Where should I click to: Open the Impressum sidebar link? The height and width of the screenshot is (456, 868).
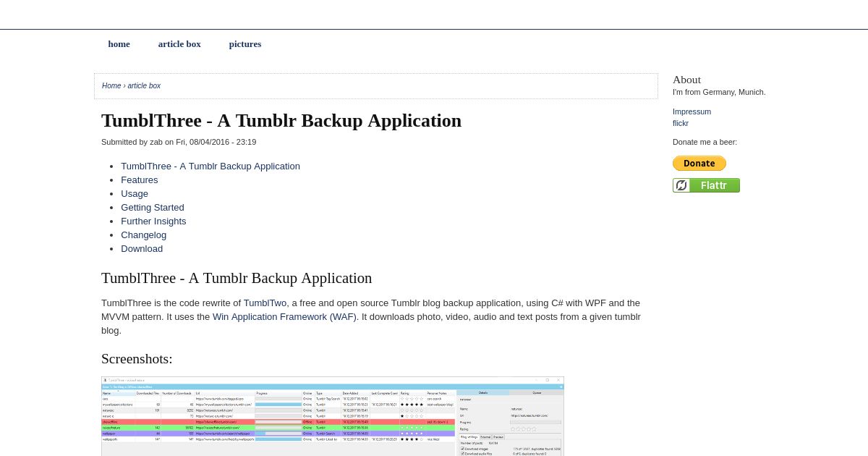click(692, 111)
